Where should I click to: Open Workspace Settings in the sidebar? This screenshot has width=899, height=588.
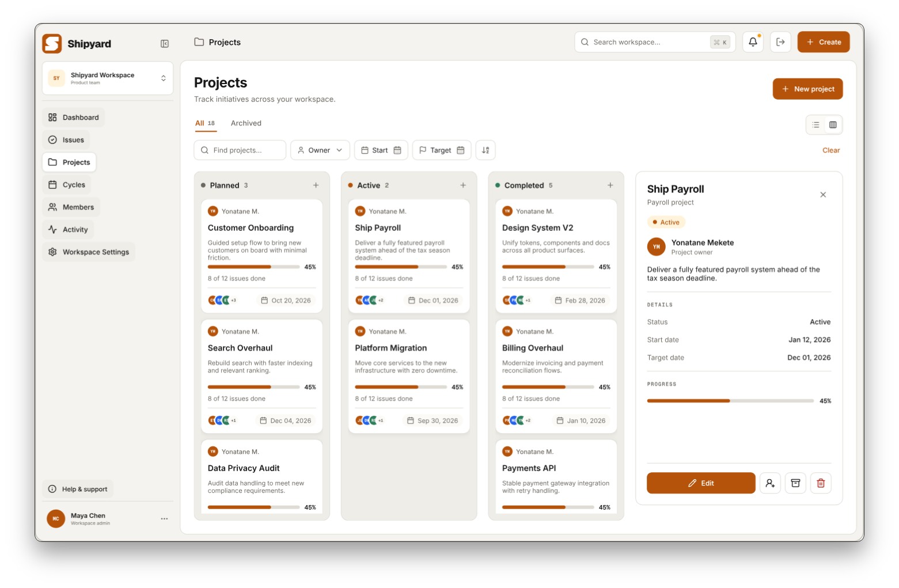(x=89, y=252)
